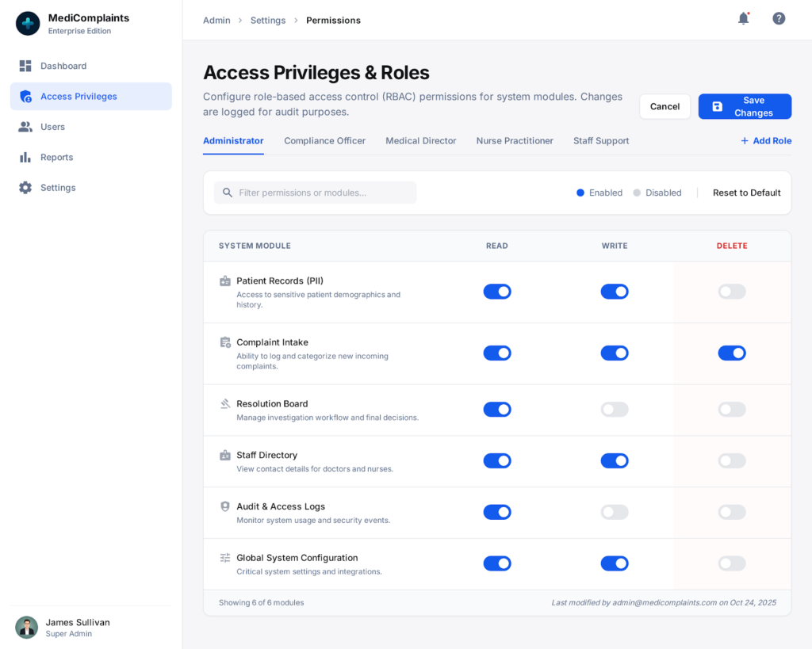Click the Dashboard sidebar icon
Viewport: 812px width, 649px height.
[x=25, y=66]
